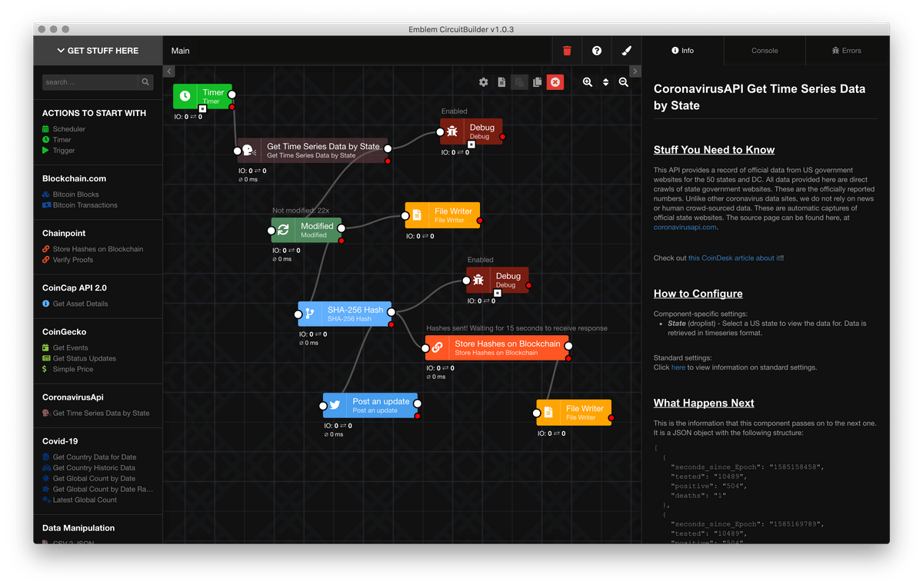The width and height of the screenshot is (923, 588).
Task: Zoom out on the canvas
Action: [624, 82]
